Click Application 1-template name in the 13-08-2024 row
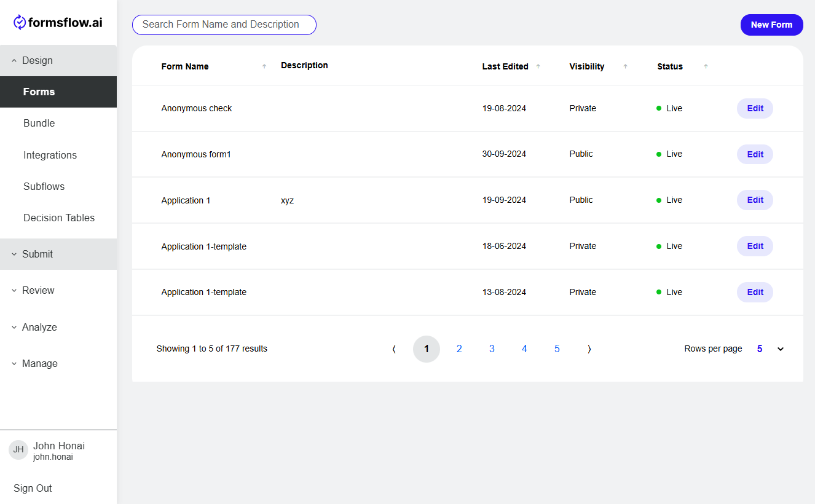 [x=204, y=292]
